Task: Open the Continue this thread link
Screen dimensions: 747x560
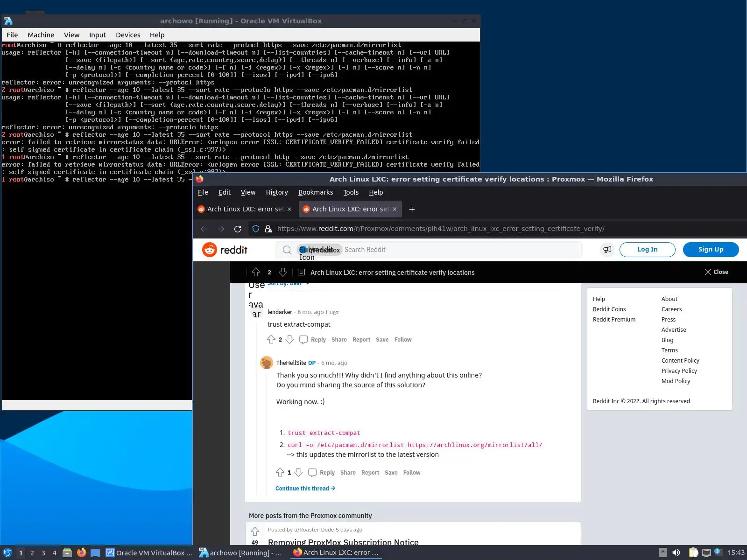Action: pos(305,489)
